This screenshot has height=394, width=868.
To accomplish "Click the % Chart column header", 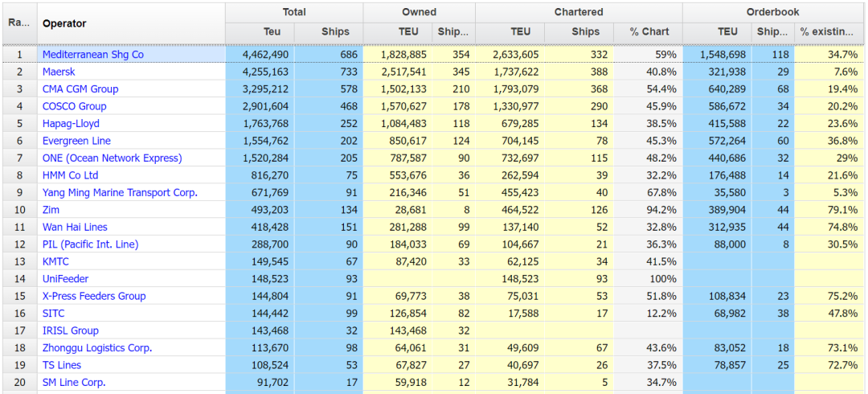I will point(649,32).
